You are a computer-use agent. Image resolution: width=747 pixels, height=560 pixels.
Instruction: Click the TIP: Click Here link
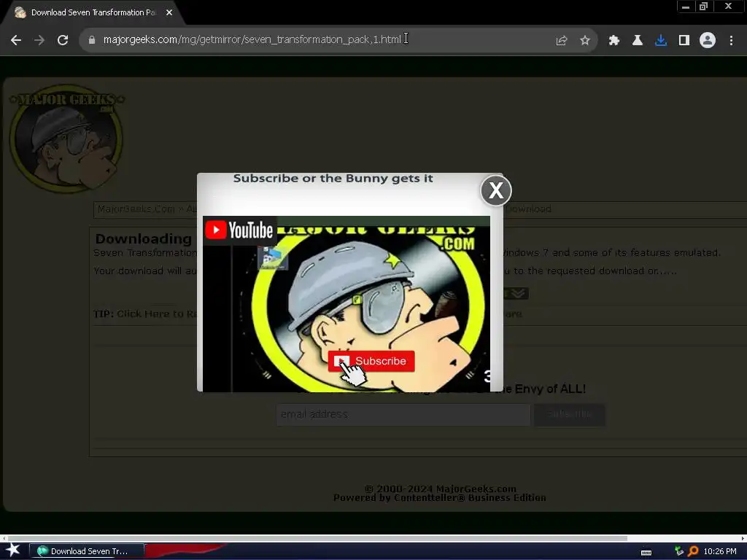pos(145,314)
